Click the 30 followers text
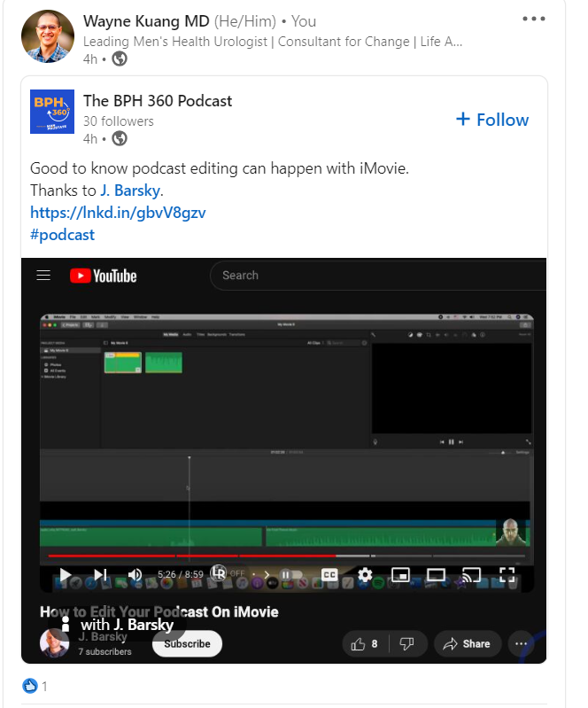The image size is (588, 708). (x=119, y=121)
